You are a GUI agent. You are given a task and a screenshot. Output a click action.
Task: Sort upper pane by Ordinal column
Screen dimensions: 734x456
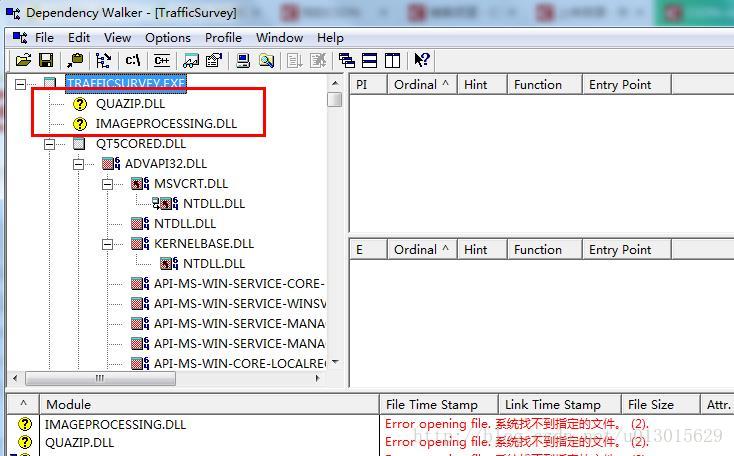(x=422, y=85)
